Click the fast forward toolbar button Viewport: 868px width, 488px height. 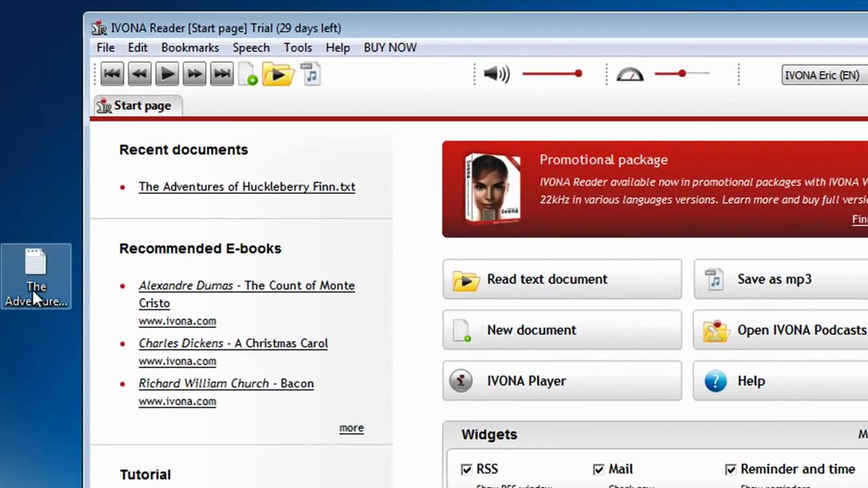[194, 74]
